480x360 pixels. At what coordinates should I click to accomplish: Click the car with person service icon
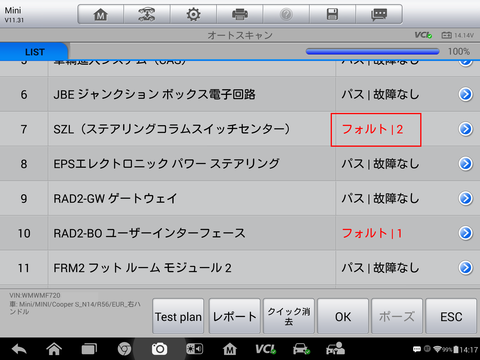(335, 349)
